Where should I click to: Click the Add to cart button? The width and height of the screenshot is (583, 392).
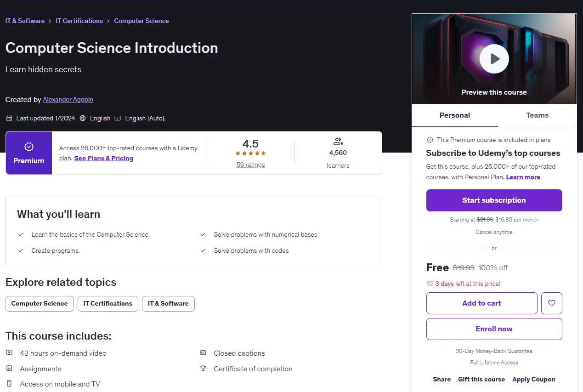point(481,303)
